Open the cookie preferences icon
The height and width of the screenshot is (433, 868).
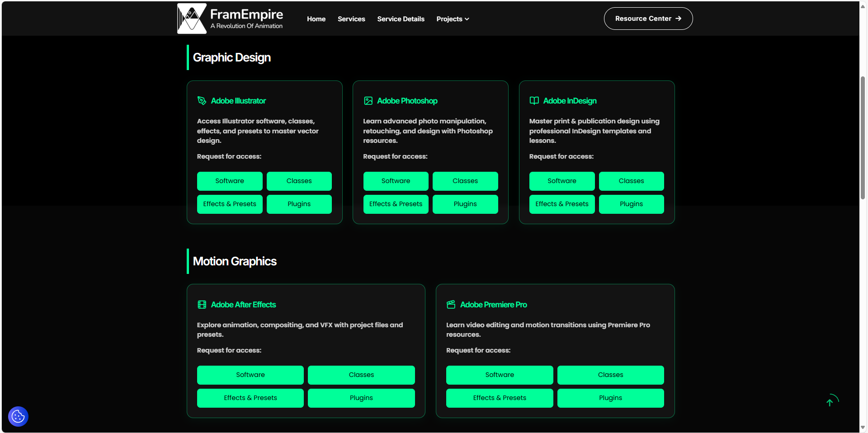18,416
